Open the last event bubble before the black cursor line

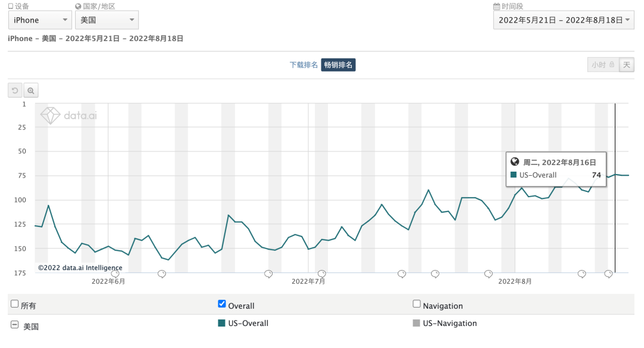coord(608,274)
